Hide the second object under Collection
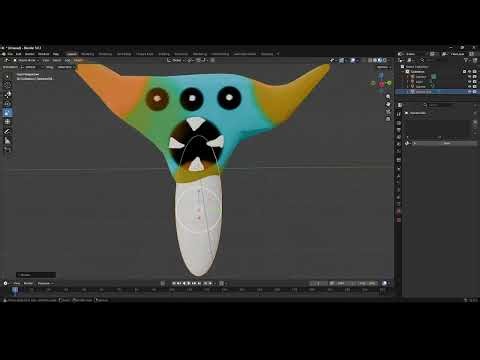 click(470, 82)
